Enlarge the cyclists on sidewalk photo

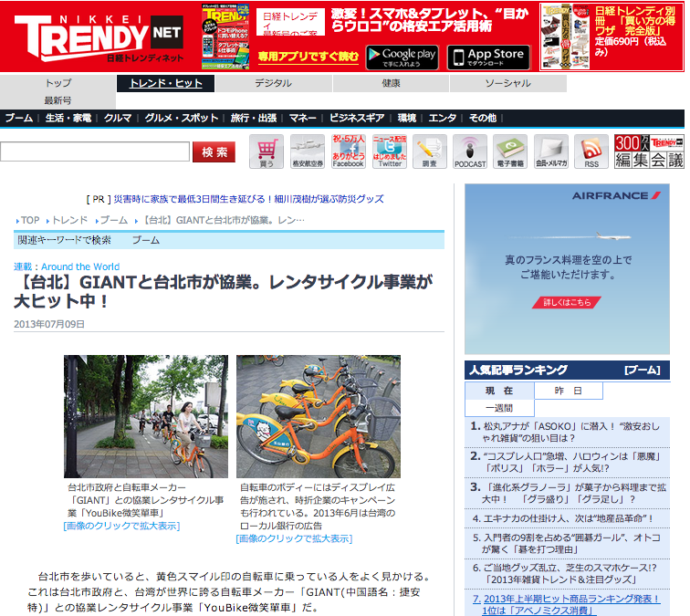tap(146, 416)
